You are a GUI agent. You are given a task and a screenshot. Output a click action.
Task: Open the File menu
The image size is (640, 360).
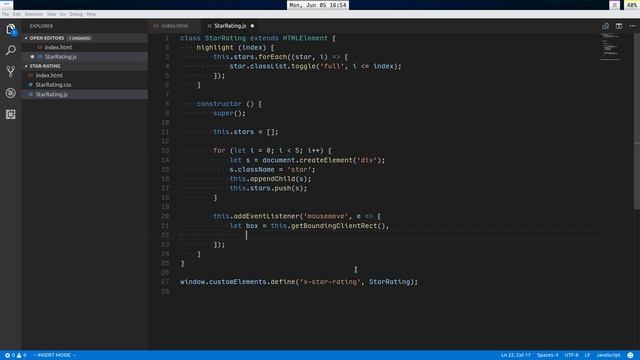pyautogui.click(x=5, y=14)
